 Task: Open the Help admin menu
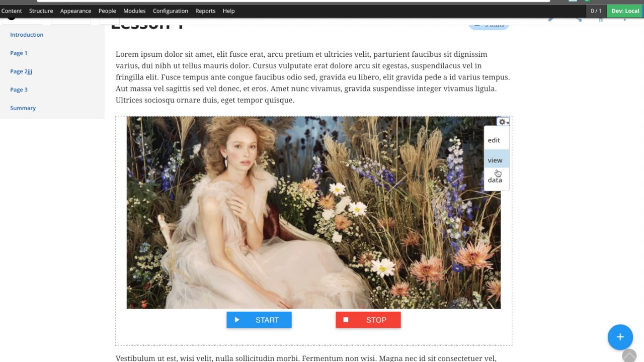pos(228,11)
